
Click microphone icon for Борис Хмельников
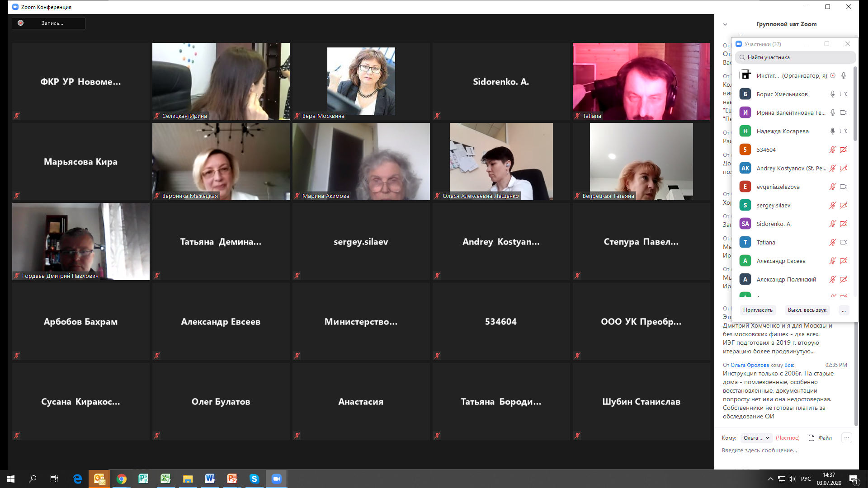point(832,94)
